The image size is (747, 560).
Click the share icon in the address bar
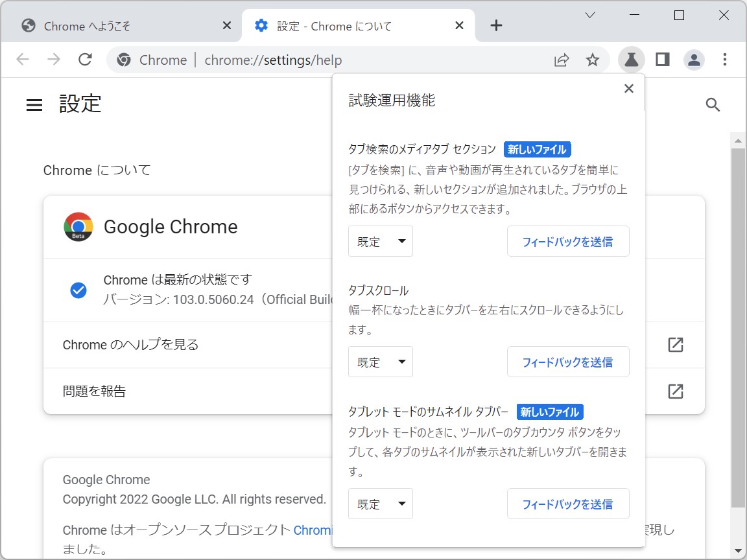[x=561, y=59]
